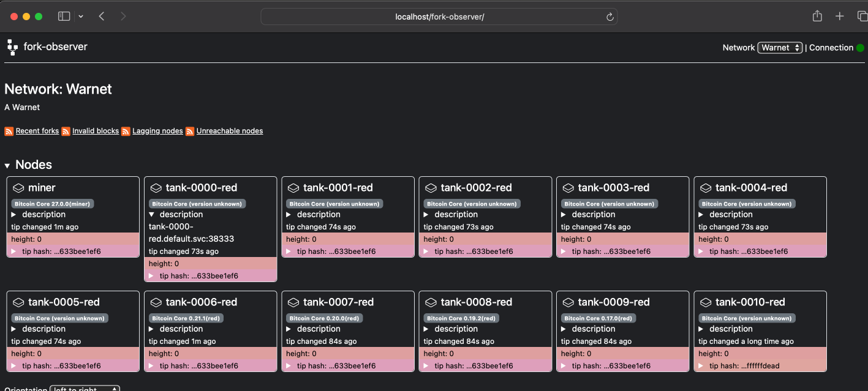Open the Recent forks feed link

[37, 131]
